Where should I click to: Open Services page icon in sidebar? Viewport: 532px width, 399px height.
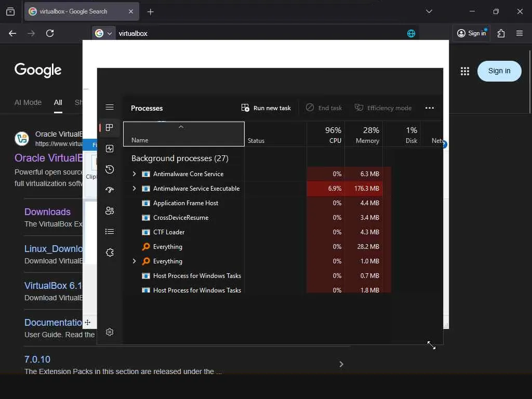pyautogui.click(x=110, y=252)
